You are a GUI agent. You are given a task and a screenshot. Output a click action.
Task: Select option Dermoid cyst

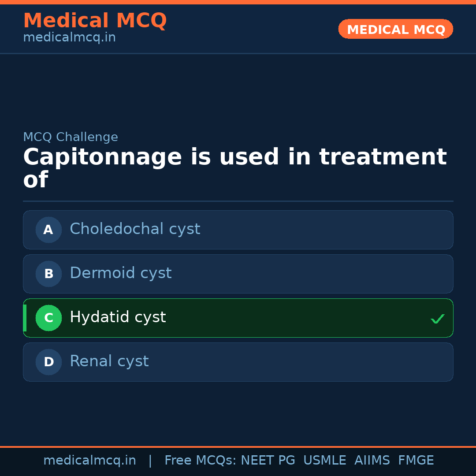[120, 273]
